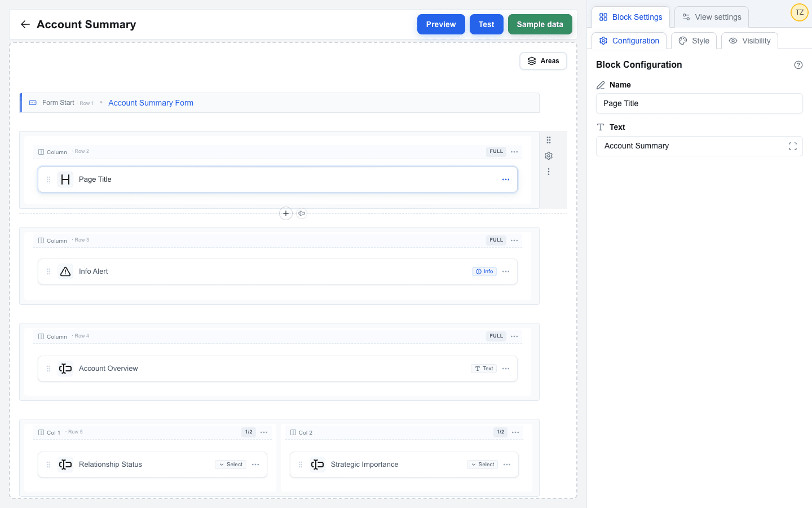The width and height of the screenshot is (812, 508).
Task: Click the Col 2 column icon
Action: tap(293, 432)
